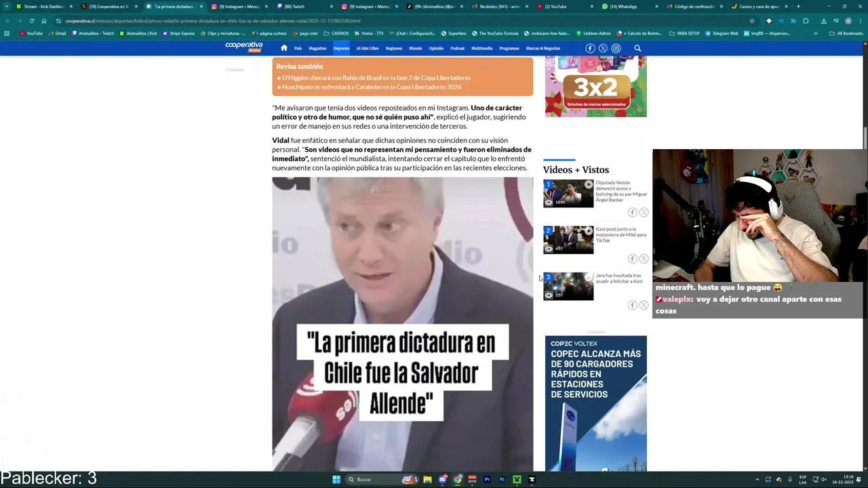Viewport: 868px width, 488px height.
Task: Open Diputada Veloso denunció acoso video link
Action: point(622,191)
